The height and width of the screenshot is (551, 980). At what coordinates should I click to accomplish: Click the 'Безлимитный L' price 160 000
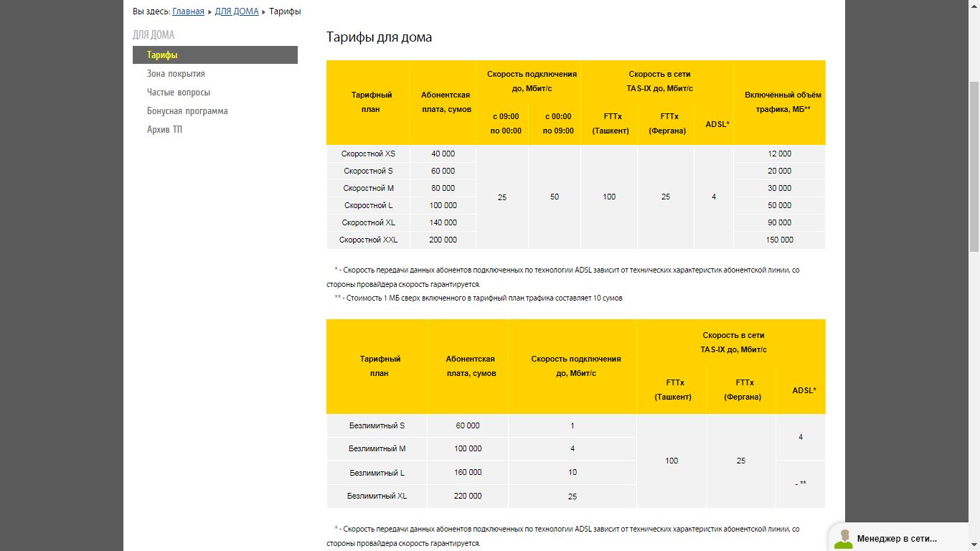pos(468,472)
